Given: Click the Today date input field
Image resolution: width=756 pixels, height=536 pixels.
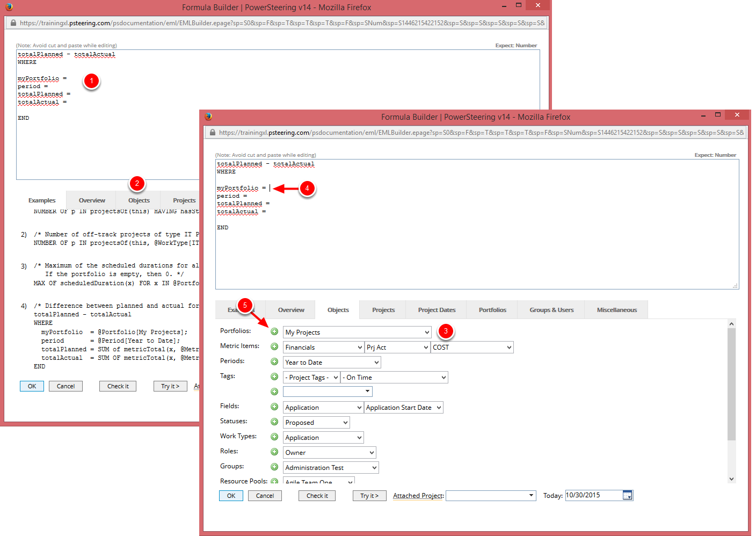Looking at the screenshot, I should pyautogui.click(x=594, y=495).
